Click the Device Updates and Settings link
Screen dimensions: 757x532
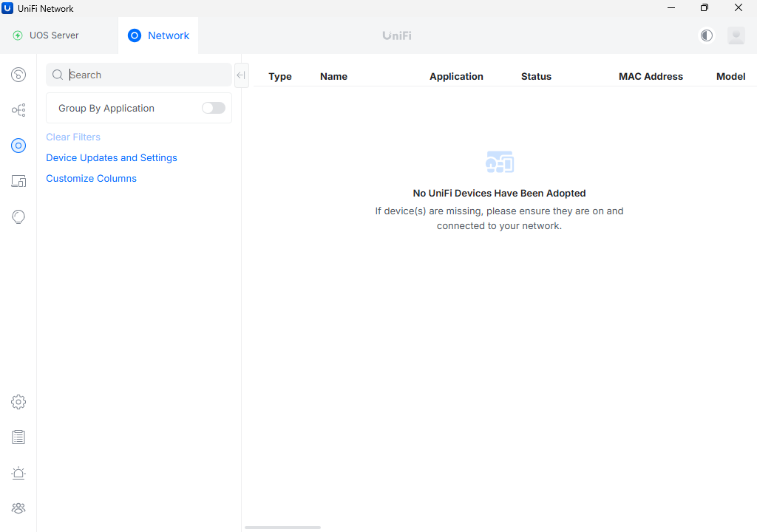click(112, 158)
